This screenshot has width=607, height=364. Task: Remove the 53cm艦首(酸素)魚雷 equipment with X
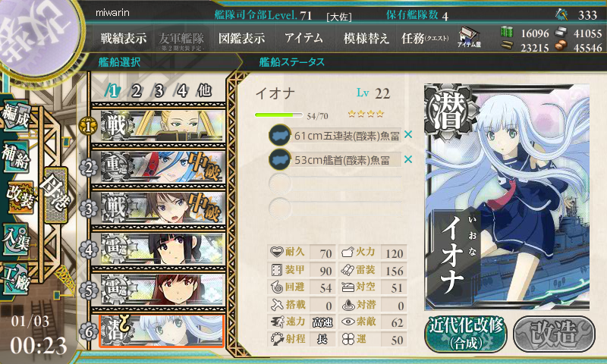[407, 159]
